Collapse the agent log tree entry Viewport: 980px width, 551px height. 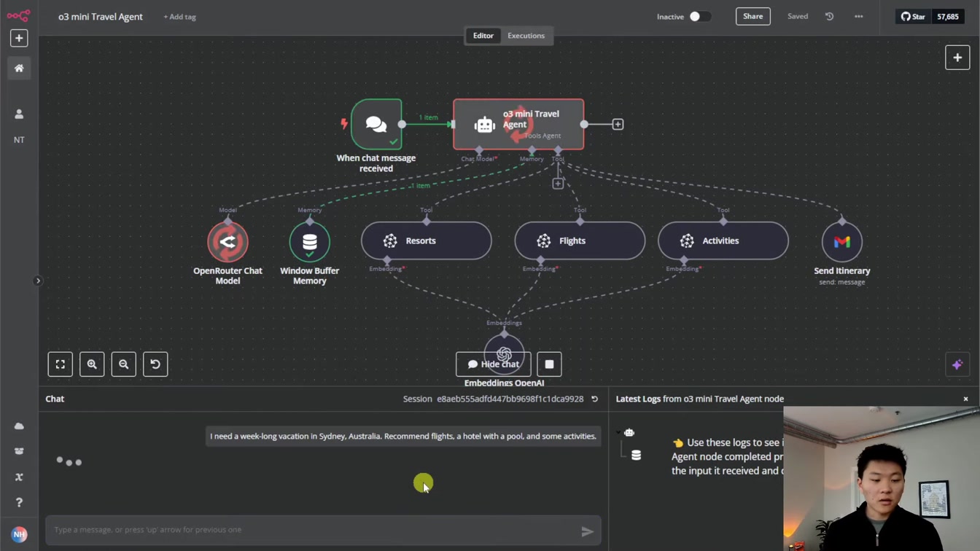pyautogui.click(x=618, y=433)
